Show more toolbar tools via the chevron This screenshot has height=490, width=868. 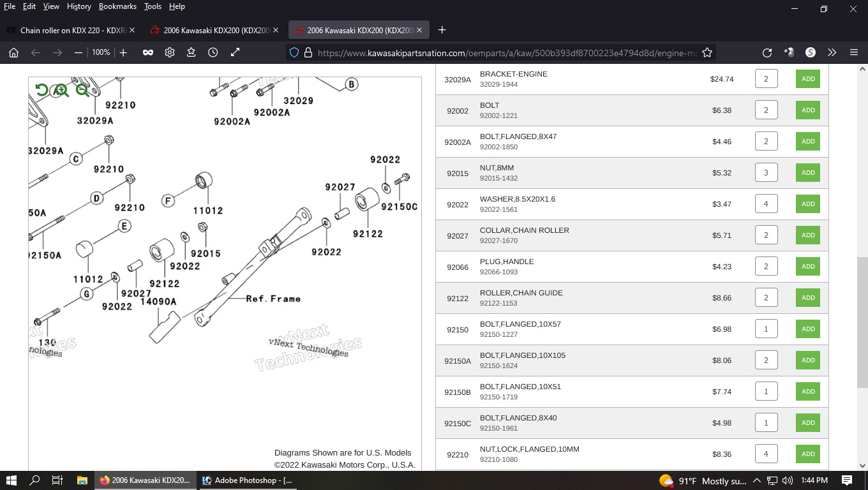(832, 53)
